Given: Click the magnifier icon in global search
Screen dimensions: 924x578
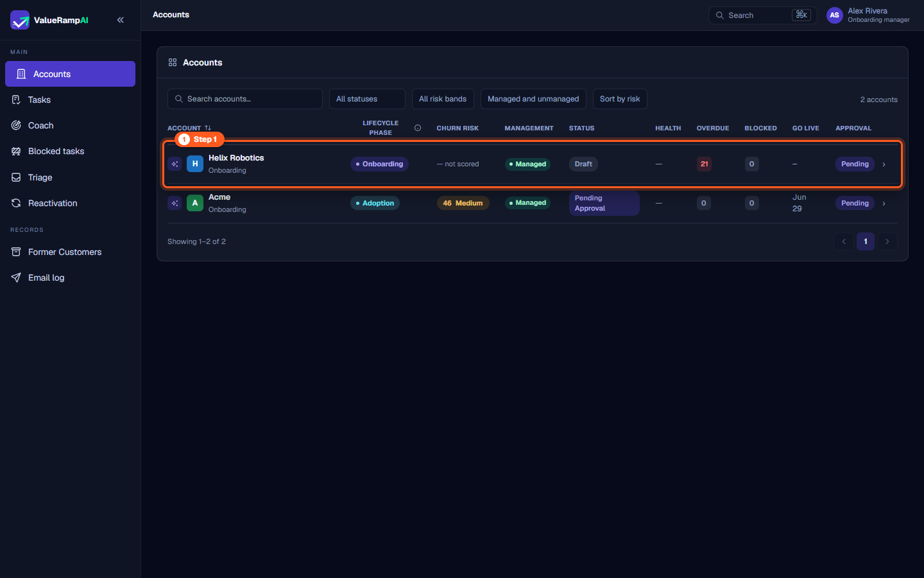Looking at the screenshot, I should pyautogui.click(x=720, y=15).
